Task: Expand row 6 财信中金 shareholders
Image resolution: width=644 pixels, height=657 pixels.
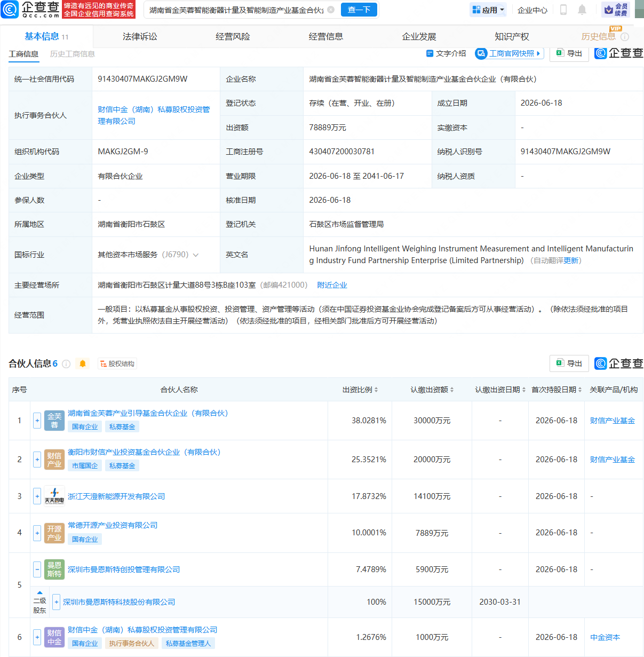Action: (37, 637)
